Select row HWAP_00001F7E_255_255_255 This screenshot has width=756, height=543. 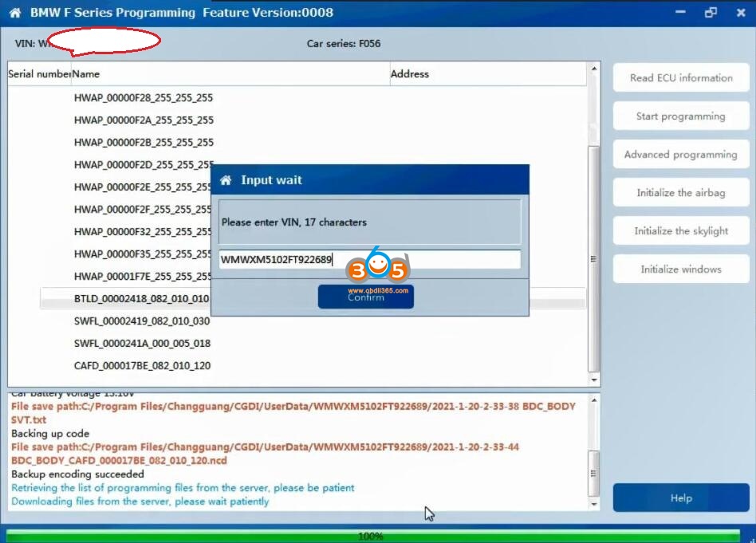pyautogui.click(x=142, y=277)
